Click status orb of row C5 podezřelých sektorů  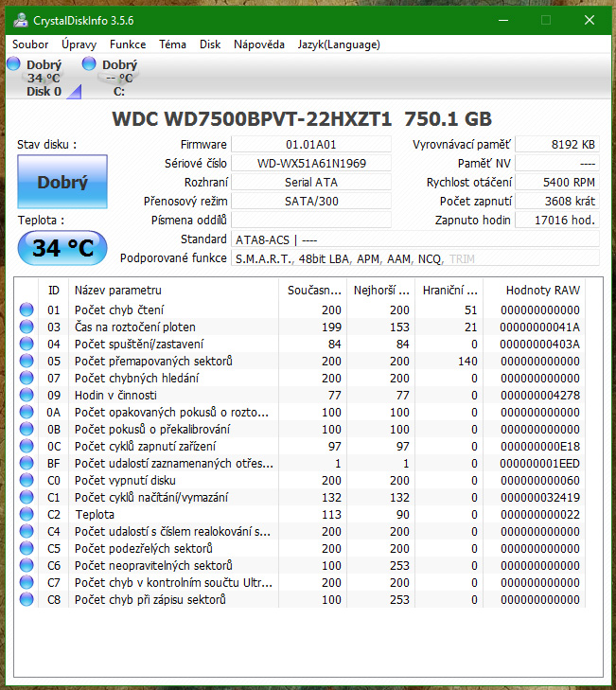[26, 548]
